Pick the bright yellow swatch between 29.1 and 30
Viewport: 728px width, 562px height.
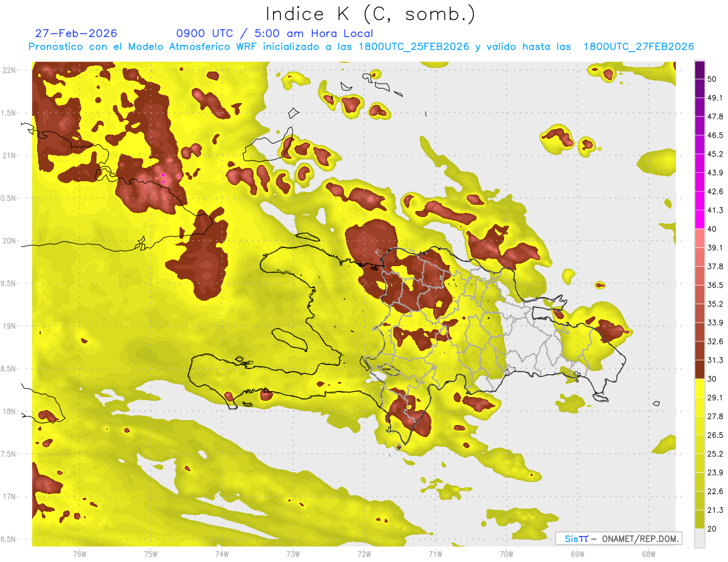699,388
